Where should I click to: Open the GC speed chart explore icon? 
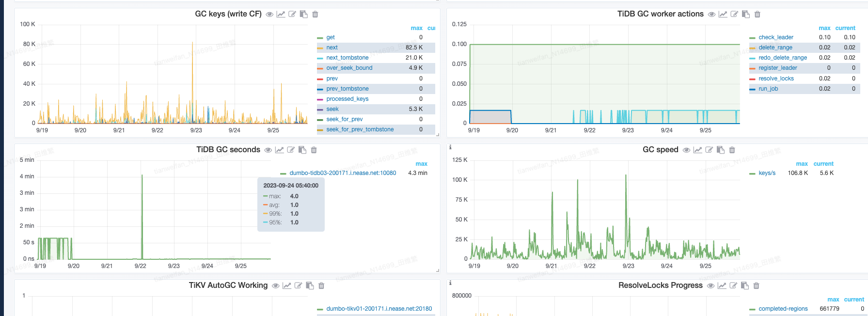point(697,150)
